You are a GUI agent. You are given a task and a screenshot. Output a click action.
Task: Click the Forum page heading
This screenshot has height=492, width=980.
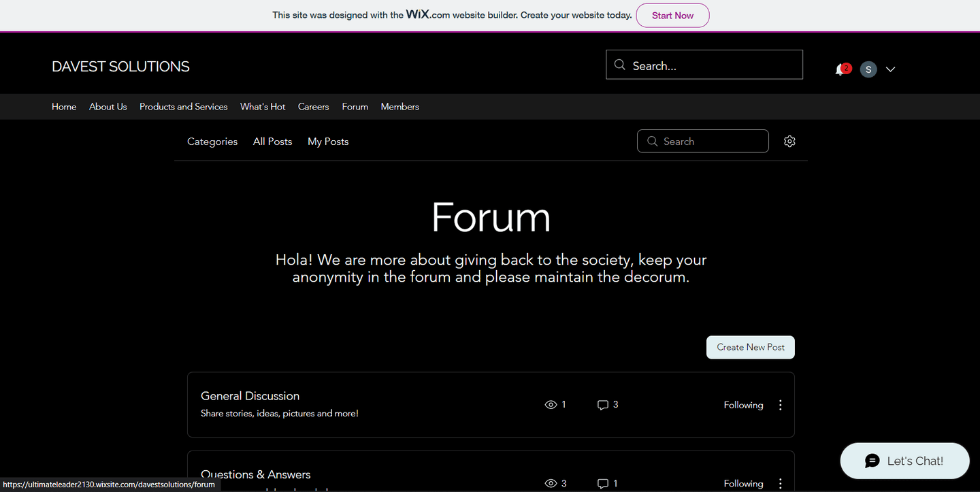pyautogui.click(x=491, y=217)
